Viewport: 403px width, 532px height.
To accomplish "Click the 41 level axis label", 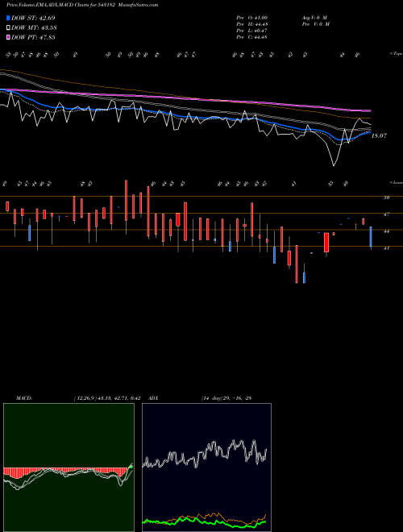I will point(386,248).
